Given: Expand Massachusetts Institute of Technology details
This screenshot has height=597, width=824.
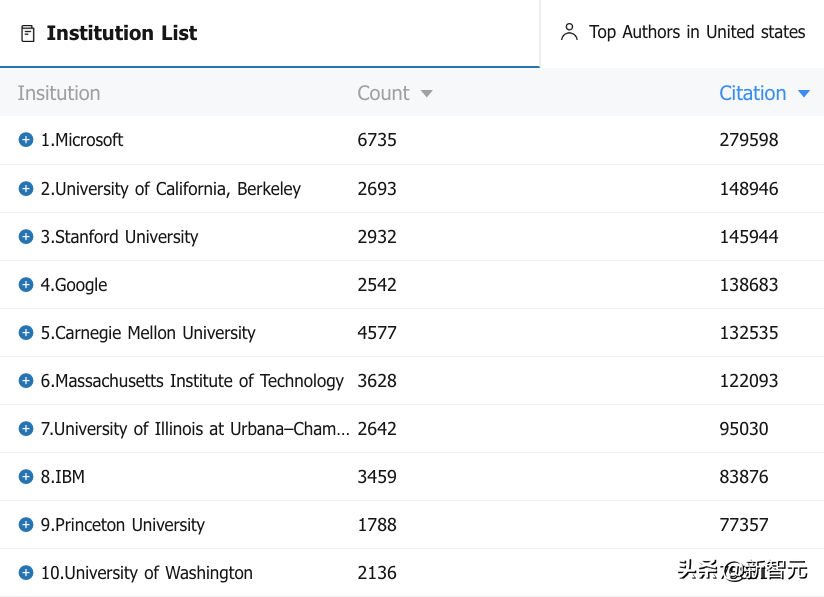Looking at the screenshot, I should [26, 380].
